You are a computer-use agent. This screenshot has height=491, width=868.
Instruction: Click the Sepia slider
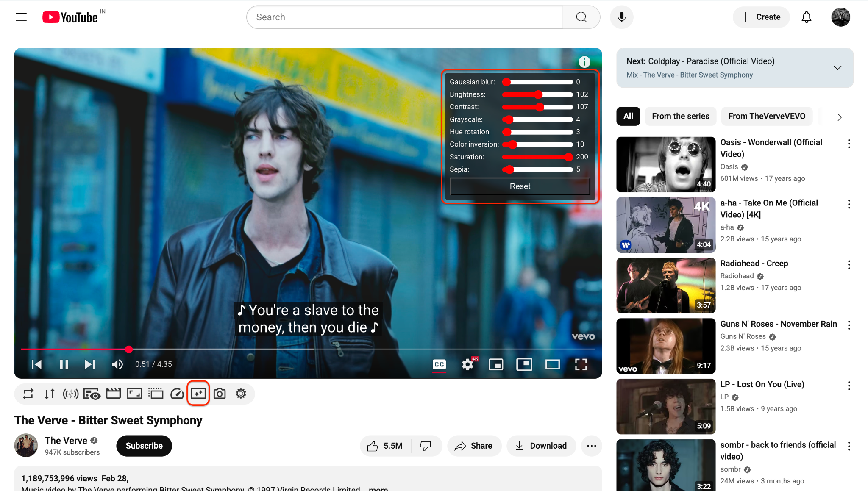point(537,169)
